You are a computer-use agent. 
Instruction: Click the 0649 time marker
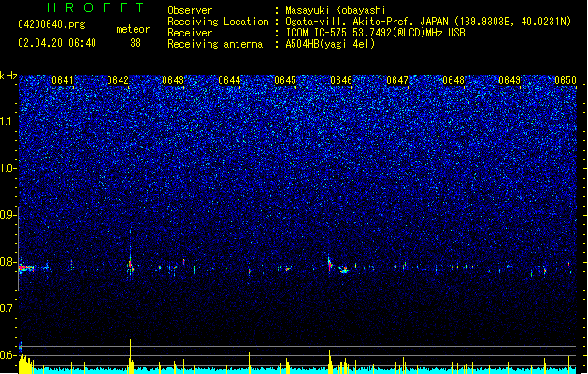click(x=509, y=80)
